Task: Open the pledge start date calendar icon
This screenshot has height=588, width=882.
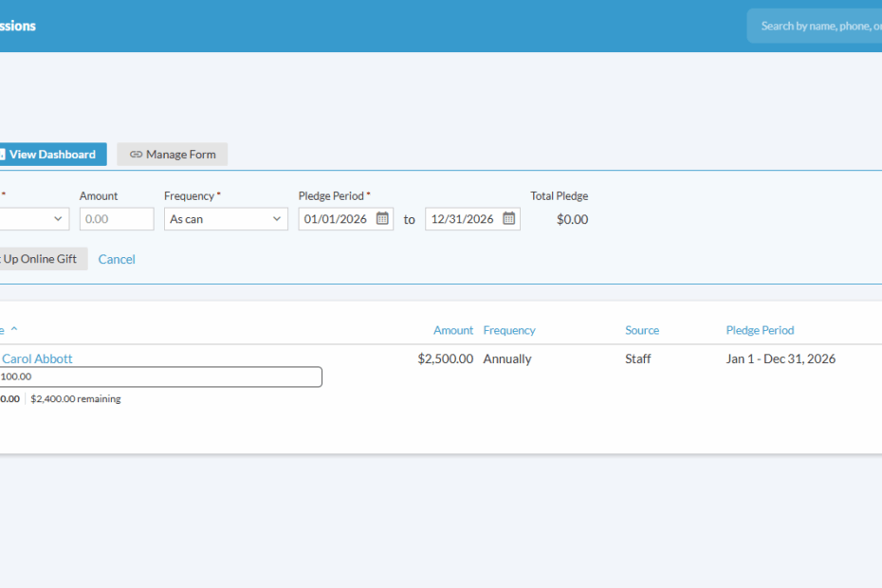Action: tap(382, 218)
